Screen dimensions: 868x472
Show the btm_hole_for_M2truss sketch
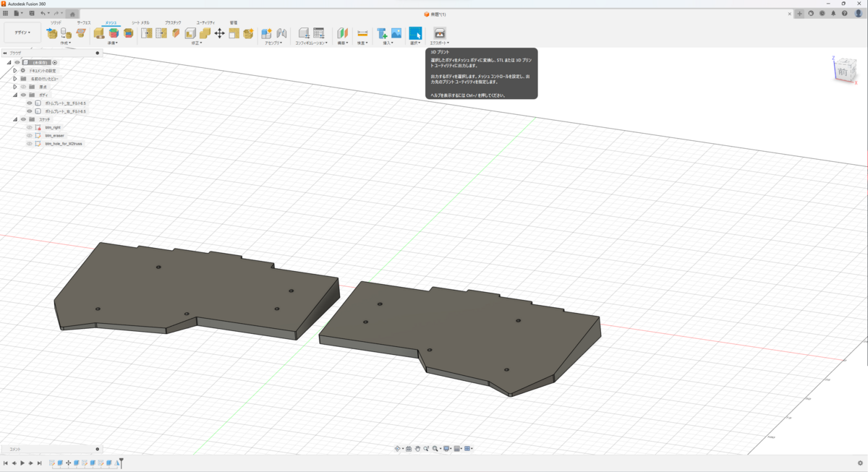click(x=30, y=144)
